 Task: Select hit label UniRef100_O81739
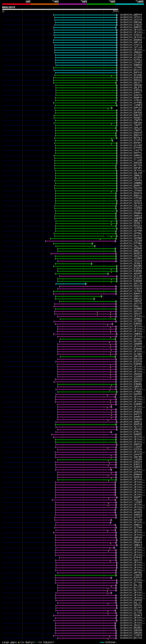(131, 284)
